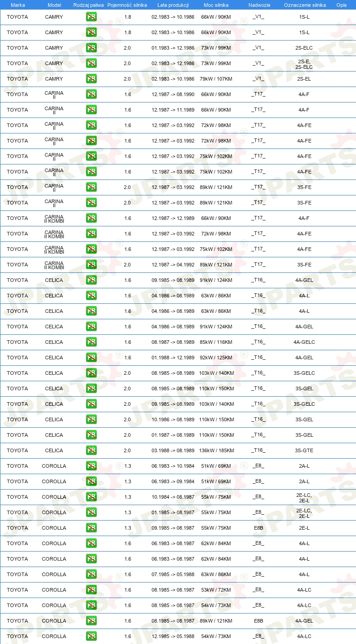Select the 09.1985 -> 08.1987 date cell
This screenshot has height=644, width=356.
[173, 528]
